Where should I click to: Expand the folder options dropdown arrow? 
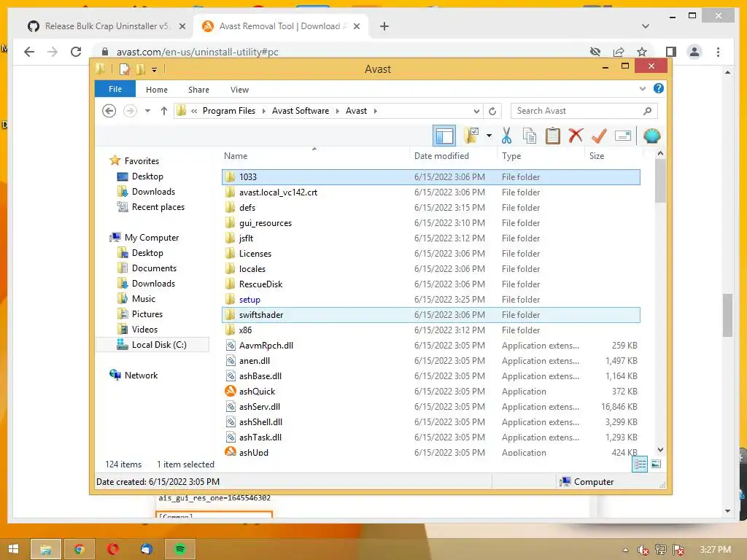pyautogui.click(x=489, y=136)
